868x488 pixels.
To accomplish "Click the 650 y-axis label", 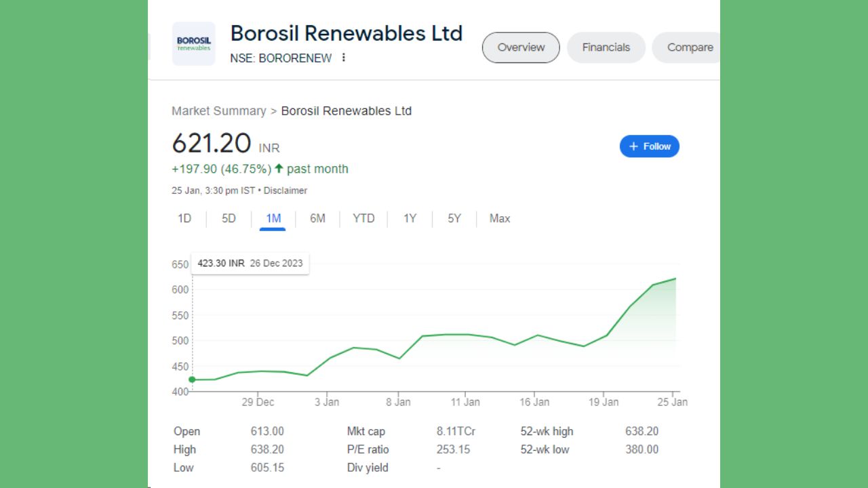I will 180,265.
